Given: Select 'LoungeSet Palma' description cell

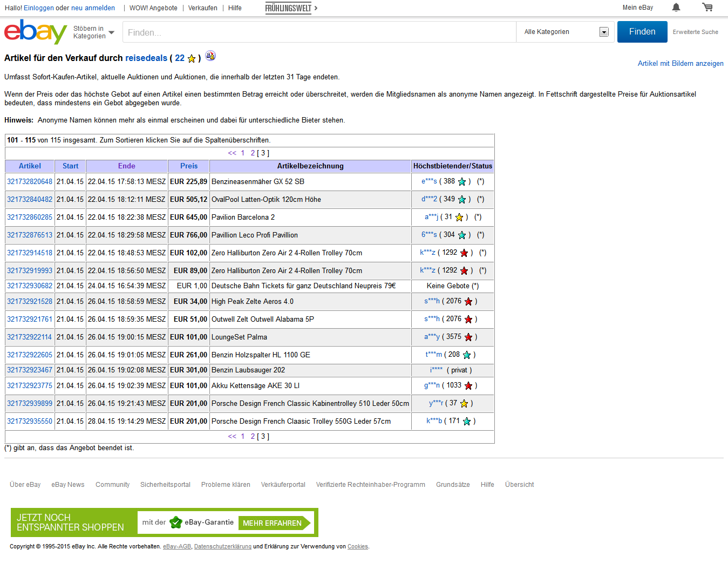Looking at the screenshot, I should pyautogui.click(x=310, y=337).
